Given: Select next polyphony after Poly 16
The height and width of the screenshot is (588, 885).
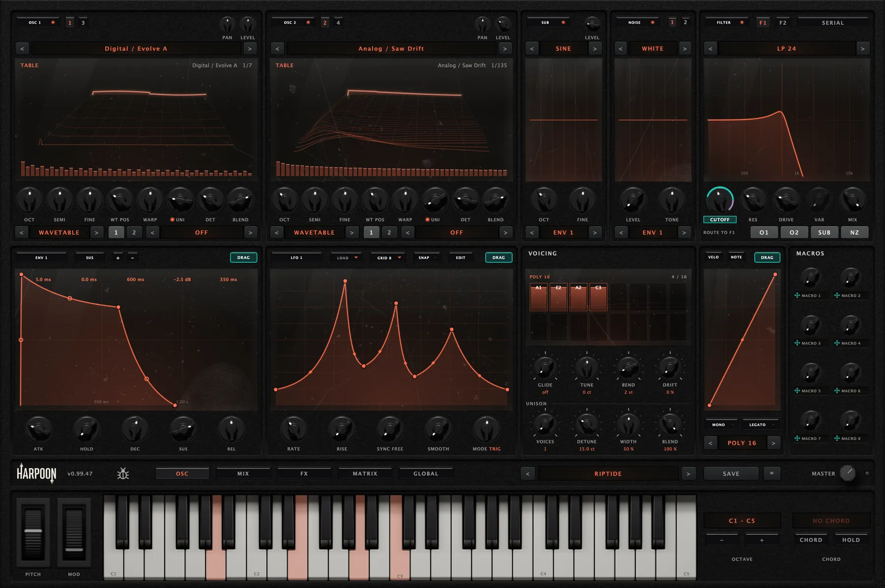Looking at the screenshot, I should tap(773, 443).
